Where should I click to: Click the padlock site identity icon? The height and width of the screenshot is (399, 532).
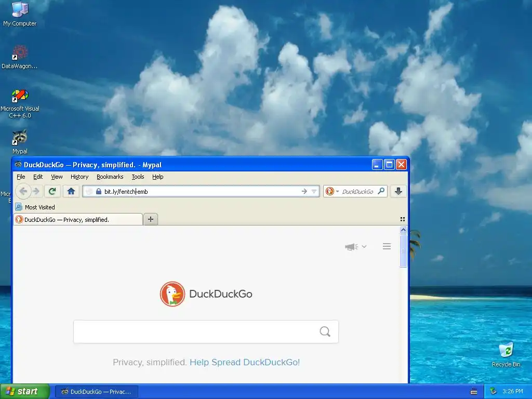pyautogui.click(x=99, y=191)
